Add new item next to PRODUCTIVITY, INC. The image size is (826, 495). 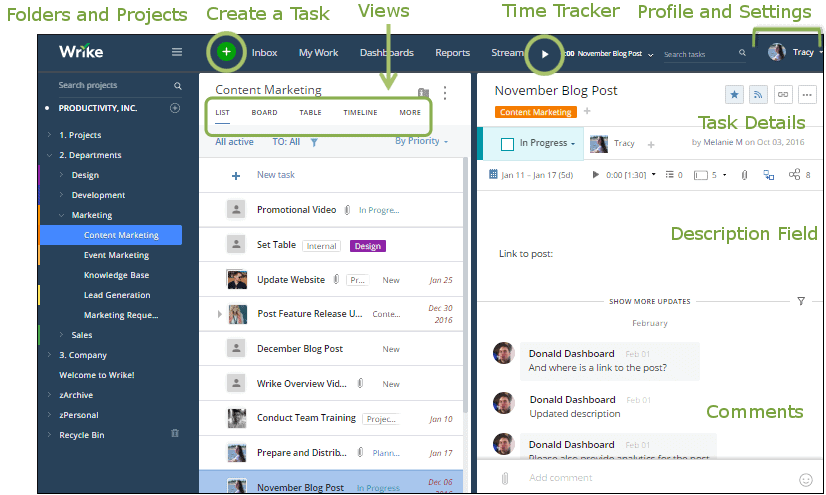click(x=175, y=108)
